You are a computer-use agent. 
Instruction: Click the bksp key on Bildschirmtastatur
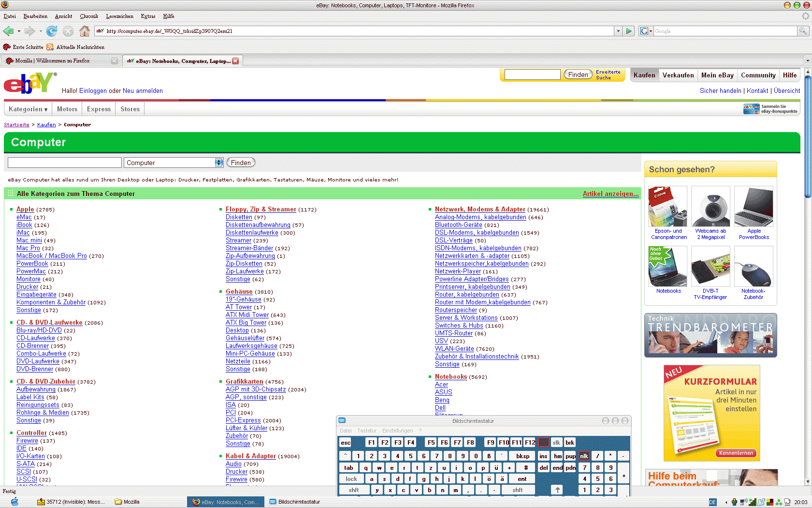tap(523, 456)
